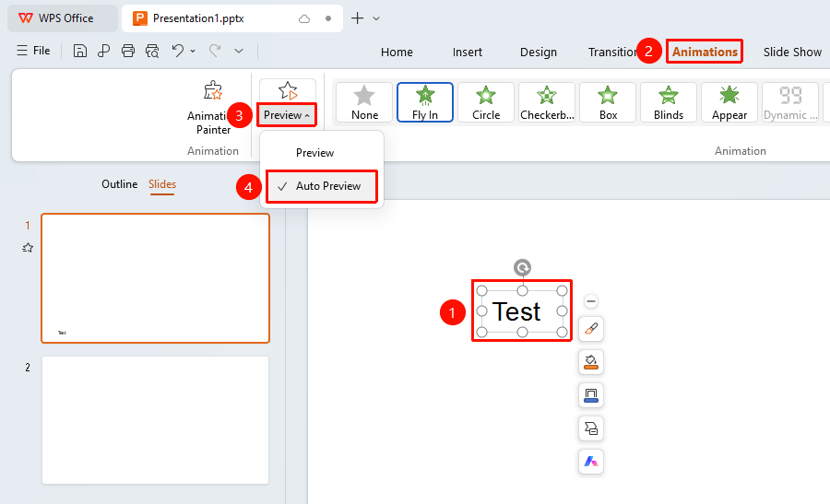Switch to the Animations ribbon tab
This screenshot has width=830, height=504.
point(705,52)
